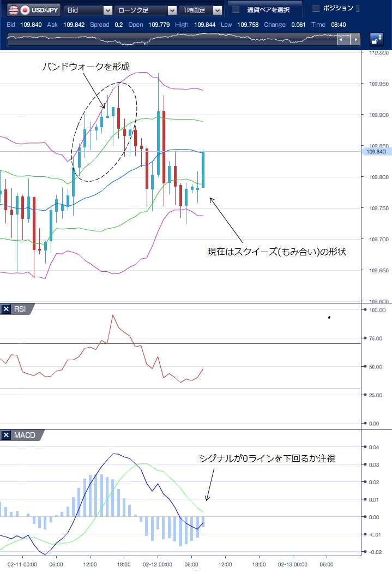
Task: Click the バンドウォークを形成 annotation text
Action: click(86, 67)
